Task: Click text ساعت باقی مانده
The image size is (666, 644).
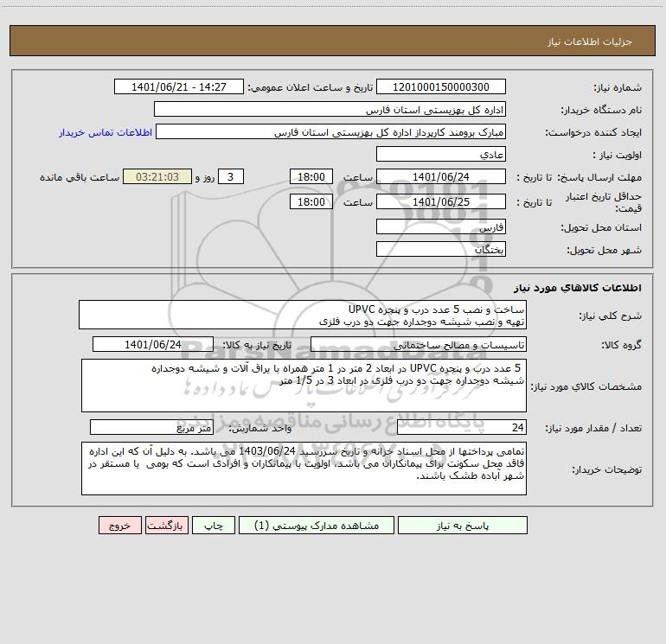Action: [80, 177]
